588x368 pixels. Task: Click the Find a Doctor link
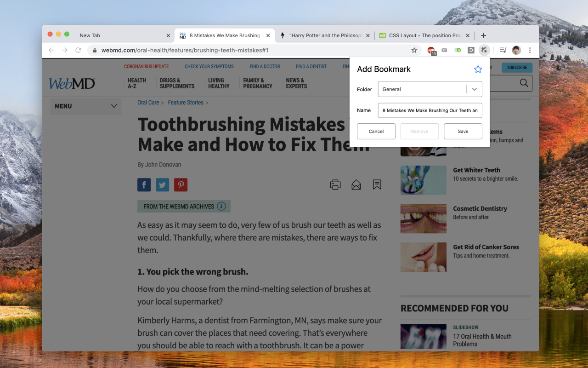coord(265,66)
